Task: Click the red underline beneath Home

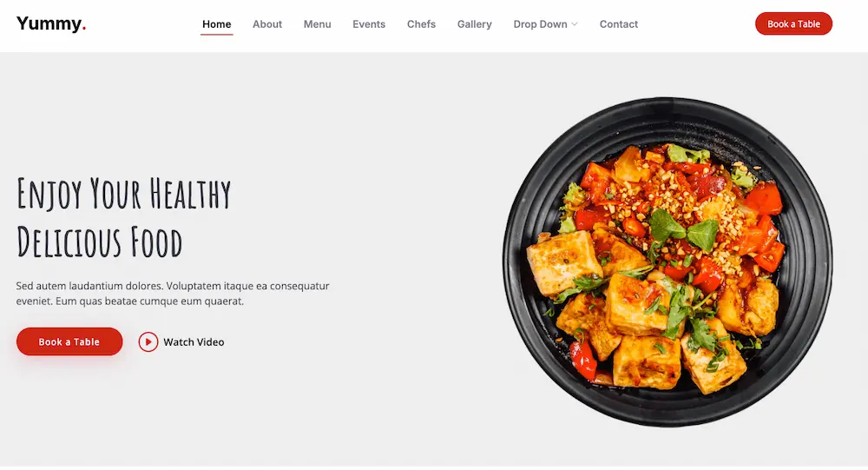Action: tap(216, 35)
